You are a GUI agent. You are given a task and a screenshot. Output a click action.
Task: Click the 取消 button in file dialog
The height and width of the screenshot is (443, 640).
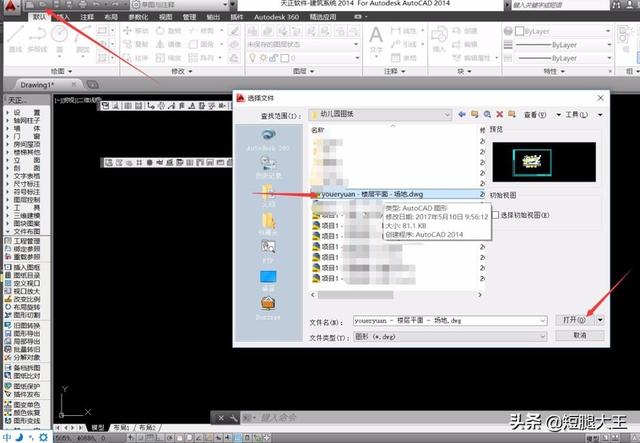580,335
